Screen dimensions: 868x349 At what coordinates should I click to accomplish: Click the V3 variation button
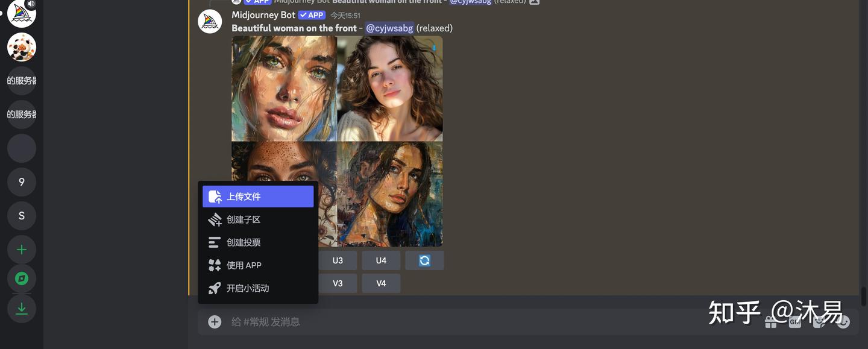pyautogui.click(x=338, y=283)
